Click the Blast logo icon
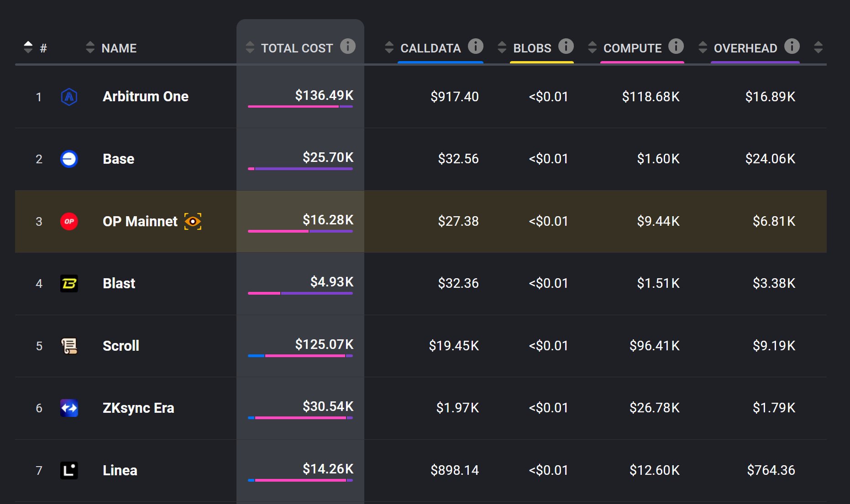Image resolution: width=850 pixels, height=504 pixels. click(x=69, y=283)
